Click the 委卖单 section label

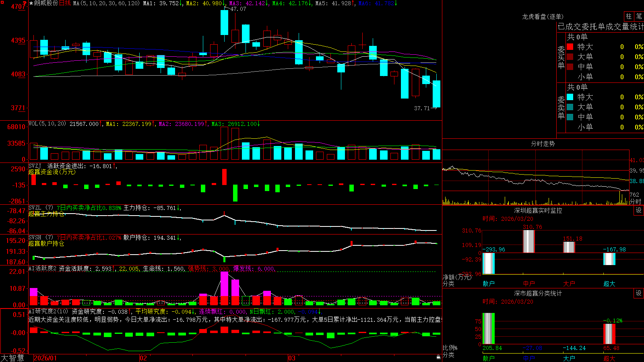561,107
